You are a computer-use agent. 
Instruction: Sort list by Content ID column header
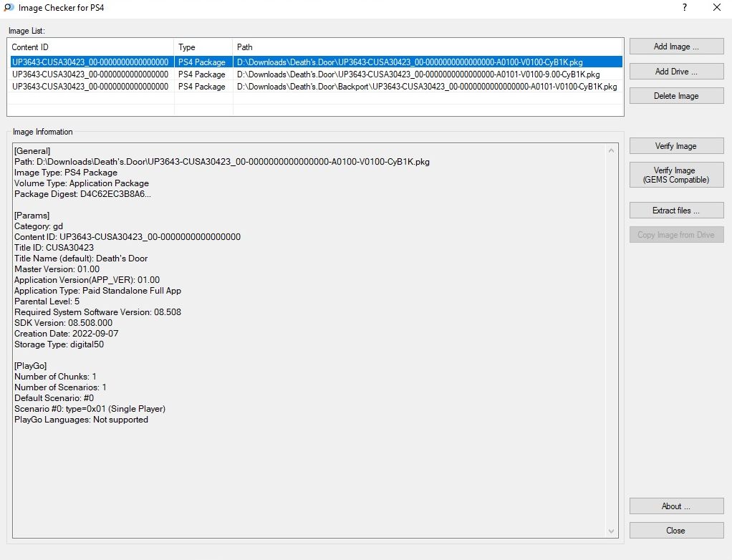tap(90, 47)
